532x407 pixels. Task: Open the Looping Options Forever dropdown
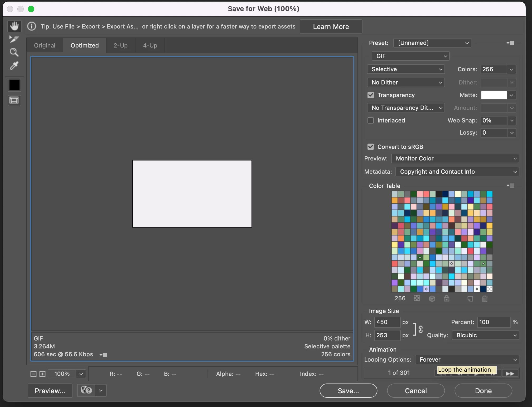[467, 359]
